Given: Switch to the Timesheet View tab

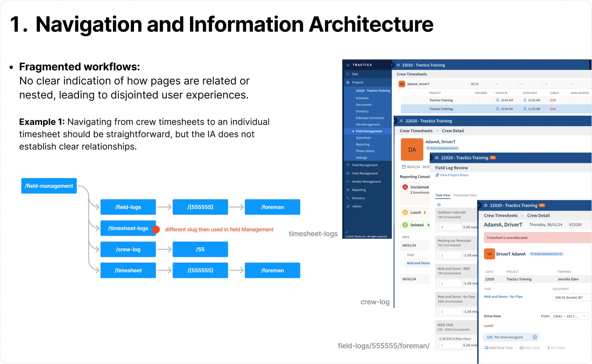Looking at the screenshot, I should pyautogui.click(x=465, y=195).
